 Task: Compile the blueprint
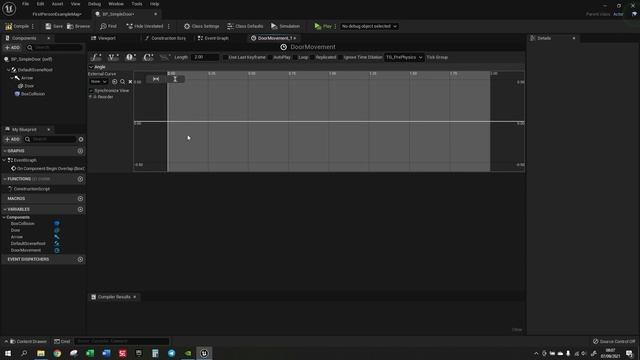17,26
